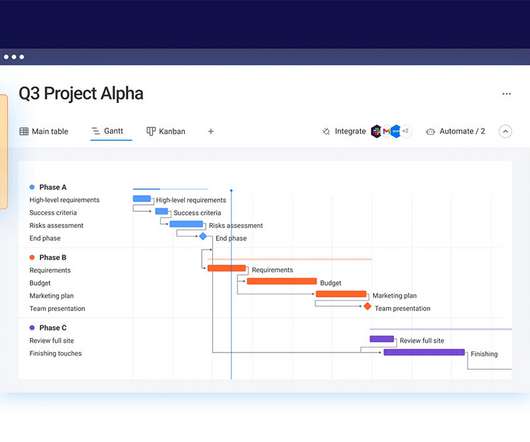The height and width of the screenshot is (442, 530).
Task: Select the Gantt tab
Action: 108,131
